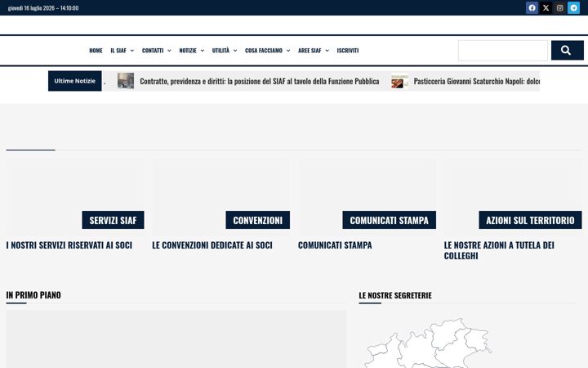588x368 pixels.
Task: Click the CONVENZIONI category badge
Action: 257,220
